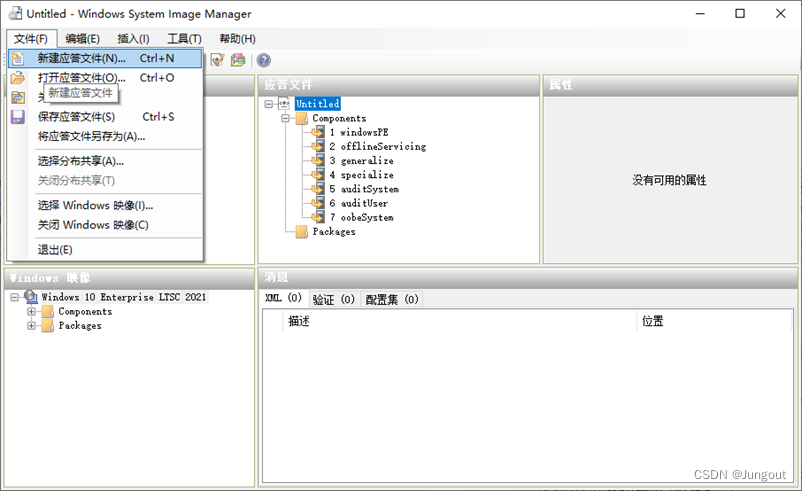
Task: Click the 位置 column header
Action: point(715,321)
